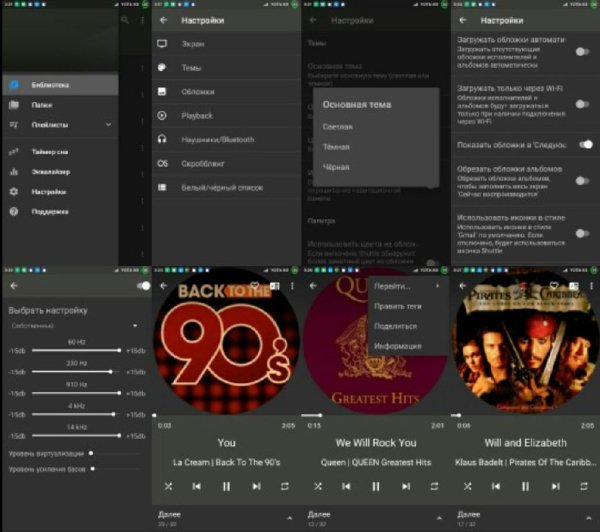Toggle Использовать иконки в стиле switch
This screenshot has height=532, width=600.
(583, 233)
